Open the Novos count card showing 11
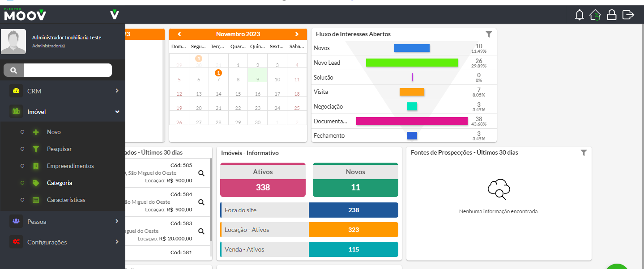This screenshot has width=644, height=269. (x=355, y=180)
